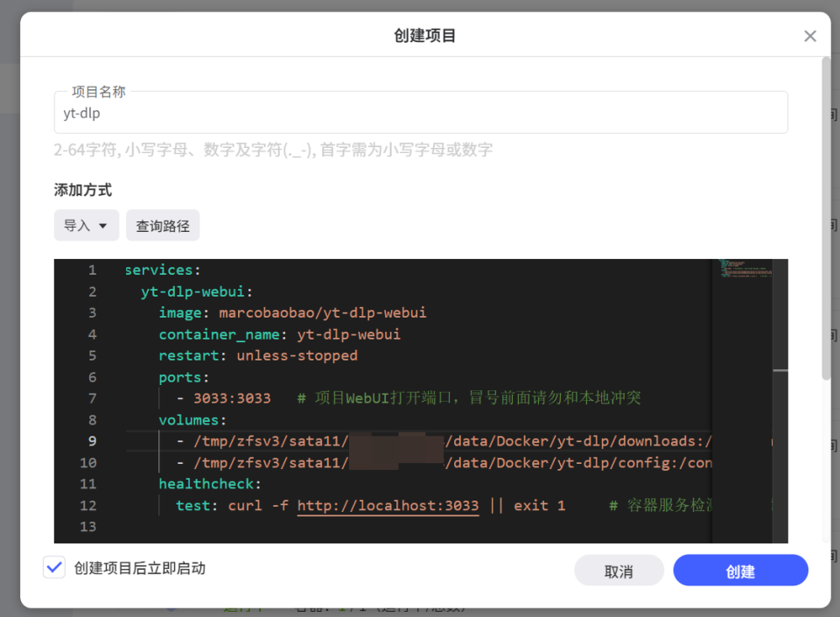Click the 项目WebUI打开端口 comment text

(x=469, y=398)
